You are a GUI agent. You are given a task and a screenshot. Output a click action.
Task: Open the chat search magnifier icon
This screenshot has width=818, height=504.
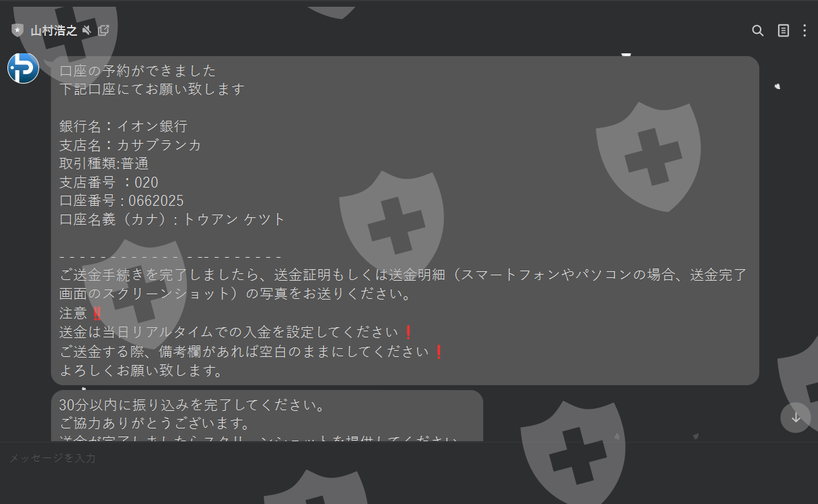pos(758,30)
